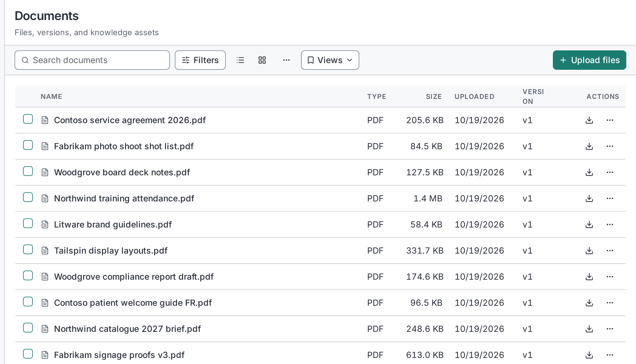The image size is (636, 364).
Task: Sort by the TYPE column header
Action: pos(377,96)
